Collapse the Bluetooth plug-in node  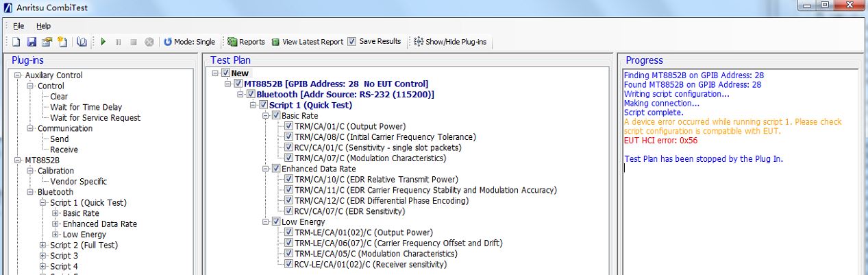pyautogui.click(x=31, y=193)
